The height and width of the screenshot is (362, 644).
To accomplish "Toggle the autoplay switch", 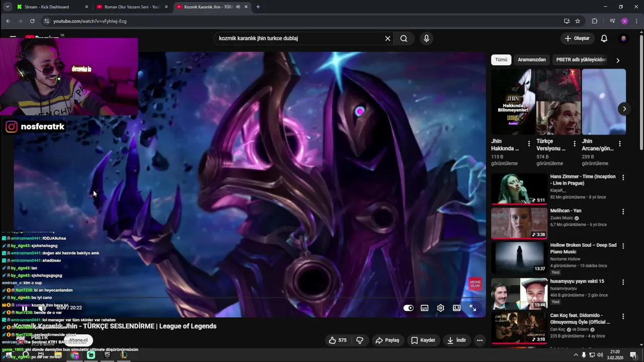I will 409,308.
